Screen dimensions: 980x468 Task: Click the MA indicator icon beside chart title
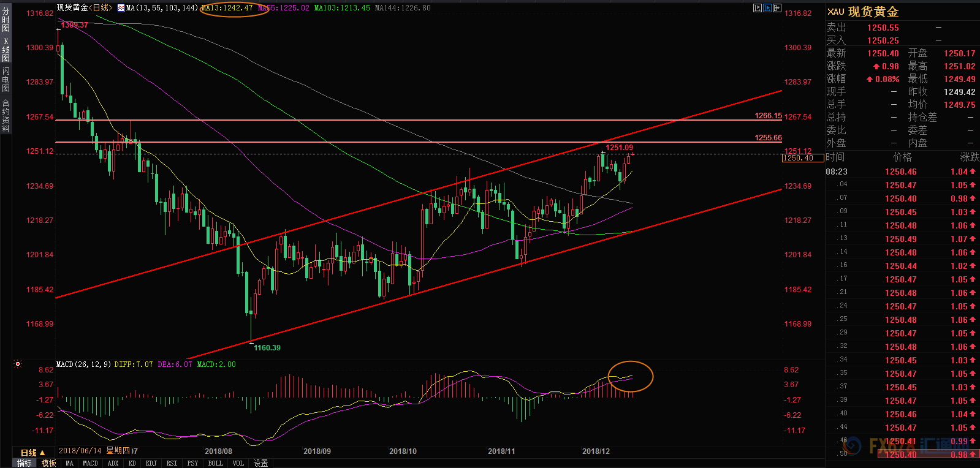tap(121, 8)
